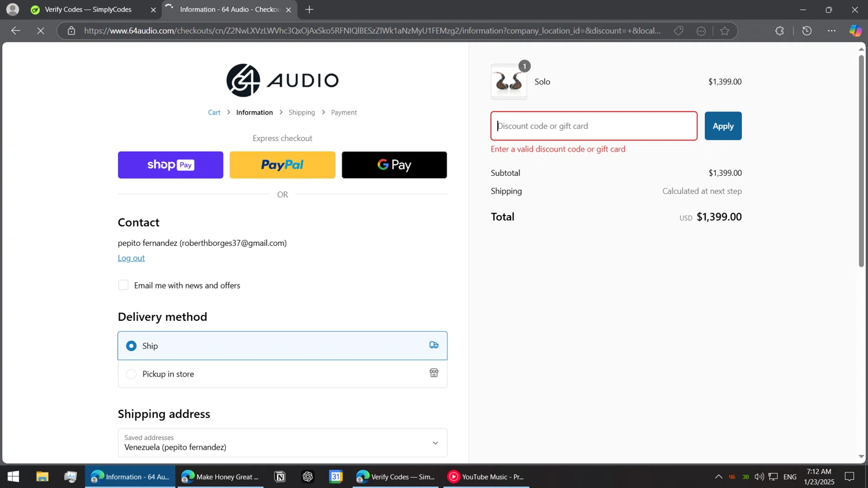Check out with Shop Pay

[171, 165]
